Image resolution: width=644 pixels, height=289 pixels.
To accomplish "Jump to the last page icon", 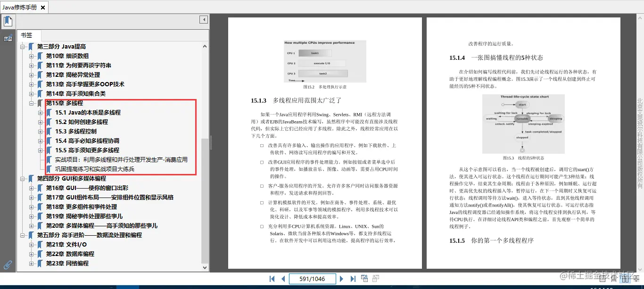I will (353, 279).
